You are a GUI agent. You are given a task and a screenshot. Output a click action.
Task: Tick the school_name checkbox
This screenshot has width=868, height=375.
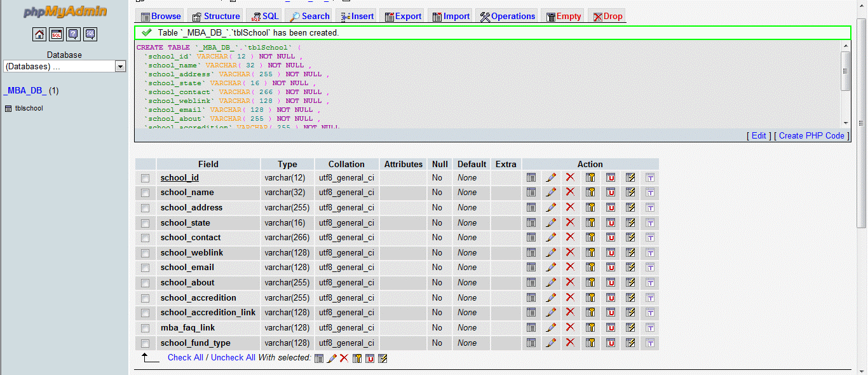[146, 193]
